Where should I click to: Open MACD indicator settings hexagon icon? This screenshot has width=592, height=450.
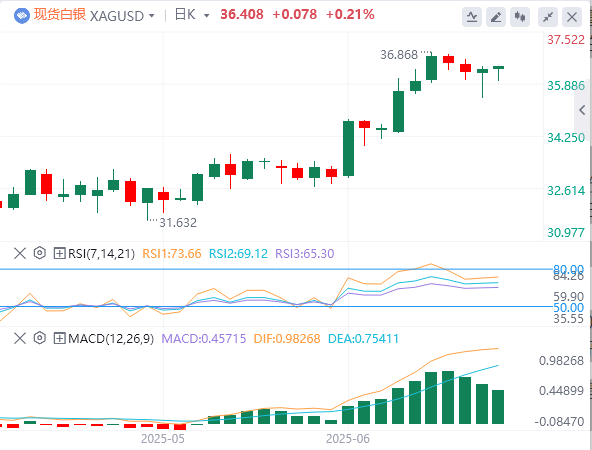click(x=40, y=338)
